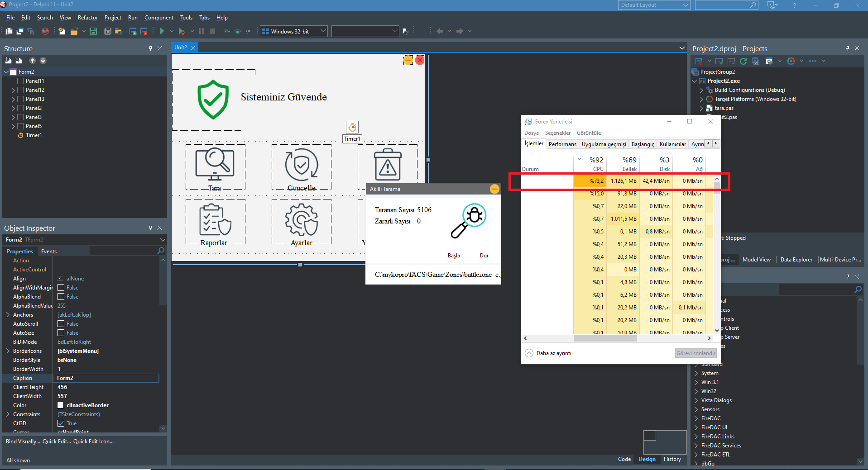Click the Güncelle update shield icon
Screen dimensions: 868x470
point(301,164)
